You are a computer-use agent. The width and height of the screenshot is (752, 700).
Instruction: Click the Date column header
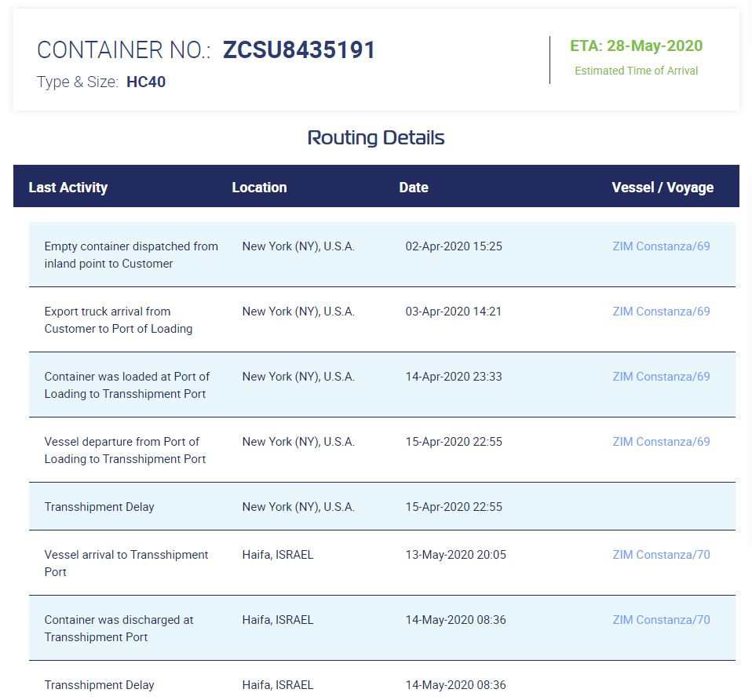414,188
